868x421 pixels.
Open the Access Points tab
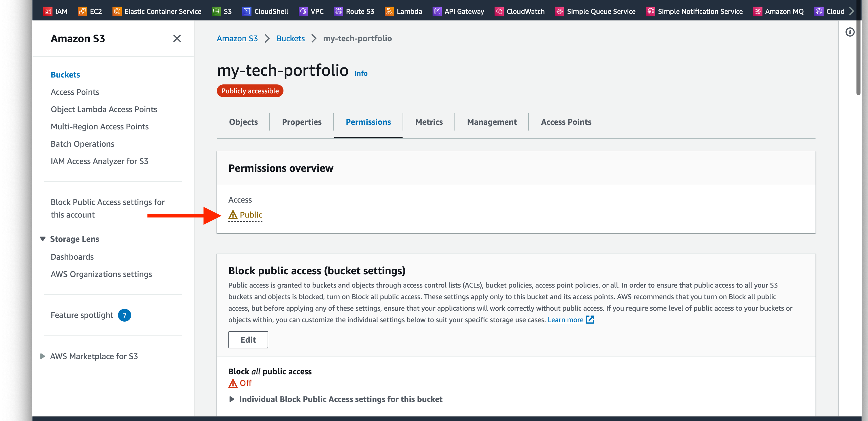pyautogui.click(x=566, y=122)
